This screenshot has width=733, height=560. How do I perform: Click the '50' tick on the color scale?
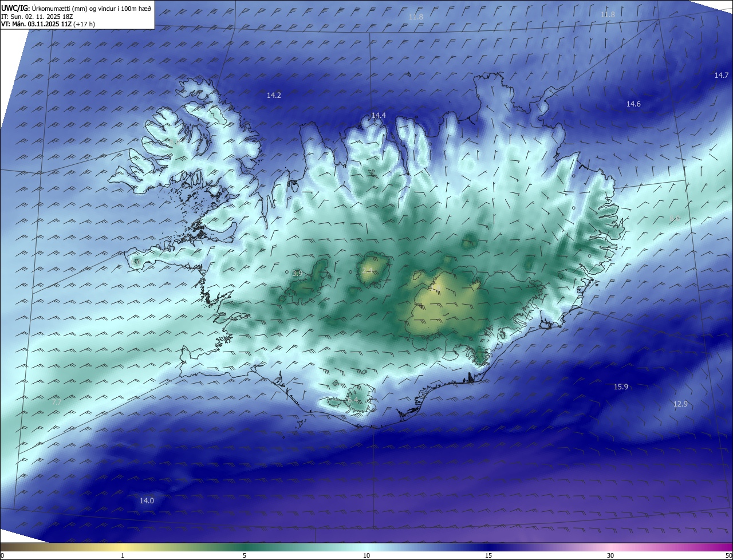pos(728,555)
